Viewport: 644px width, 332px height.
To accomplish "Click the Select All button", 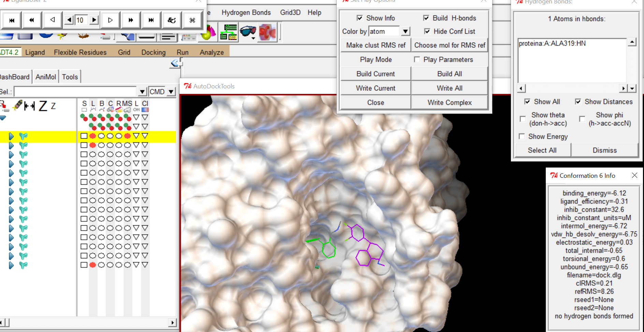I will tap(542, 150).
